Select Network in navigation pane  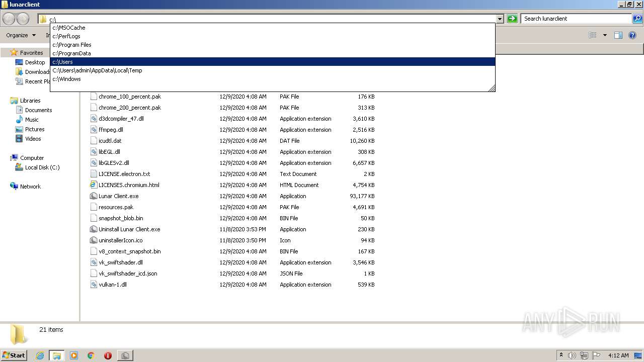click(x=30, y=187)
